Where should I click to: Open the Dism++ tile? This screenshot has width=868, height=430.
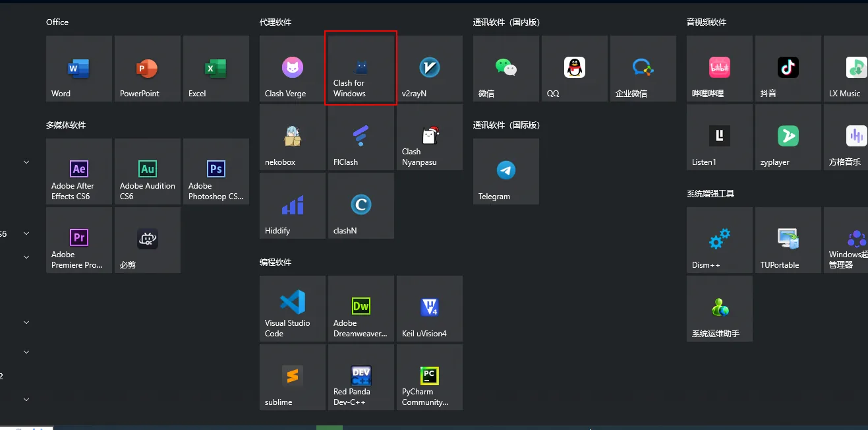pyautogui.click(x=720, y=240)
